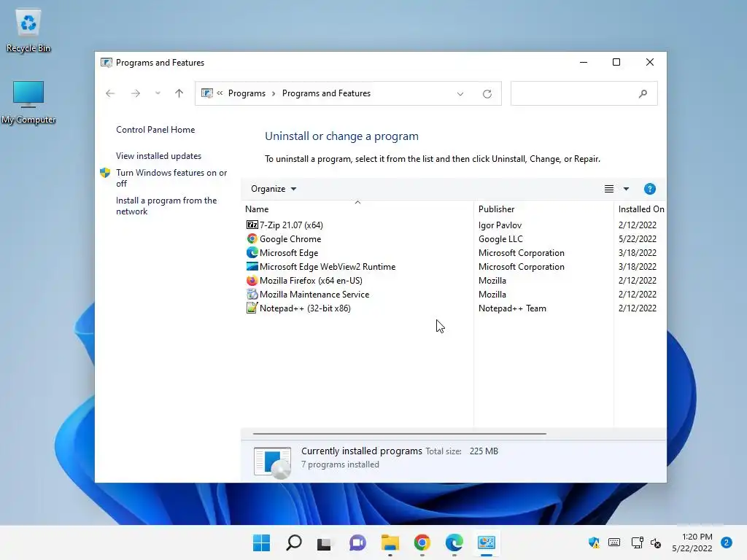Image resolution: width=747 pixels, height=560 pixels.
Task: Open View installed updates link
Action: click(158, 156)
